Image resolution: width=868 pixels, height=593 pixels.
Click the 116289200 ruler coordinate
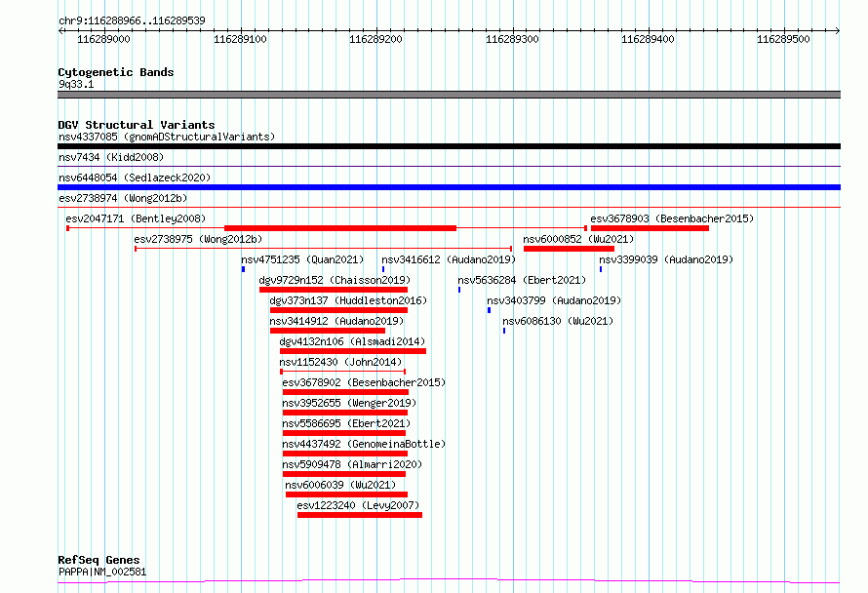coord(375,39)
